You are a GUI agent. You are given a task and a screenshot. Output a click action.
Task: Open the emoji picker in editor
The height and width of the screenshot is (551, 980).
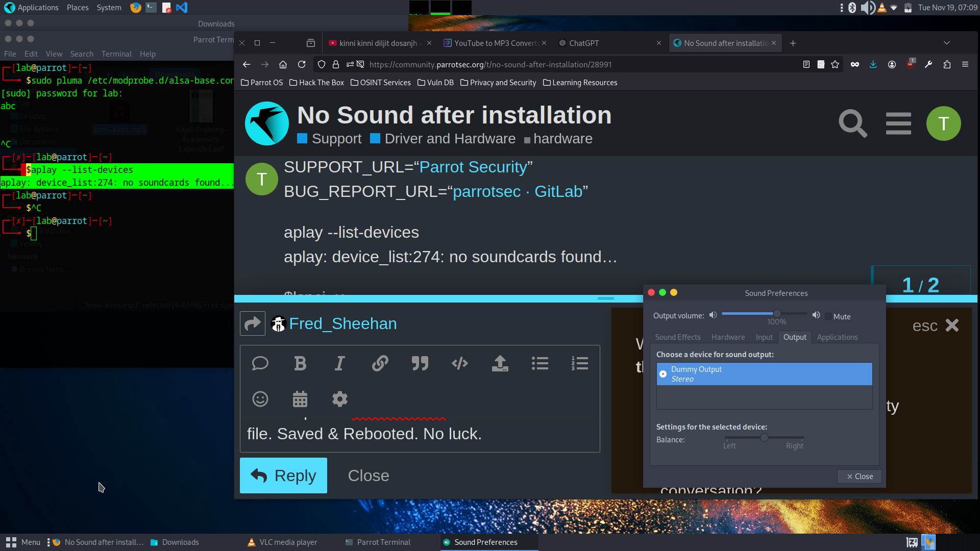pos(260,399)
